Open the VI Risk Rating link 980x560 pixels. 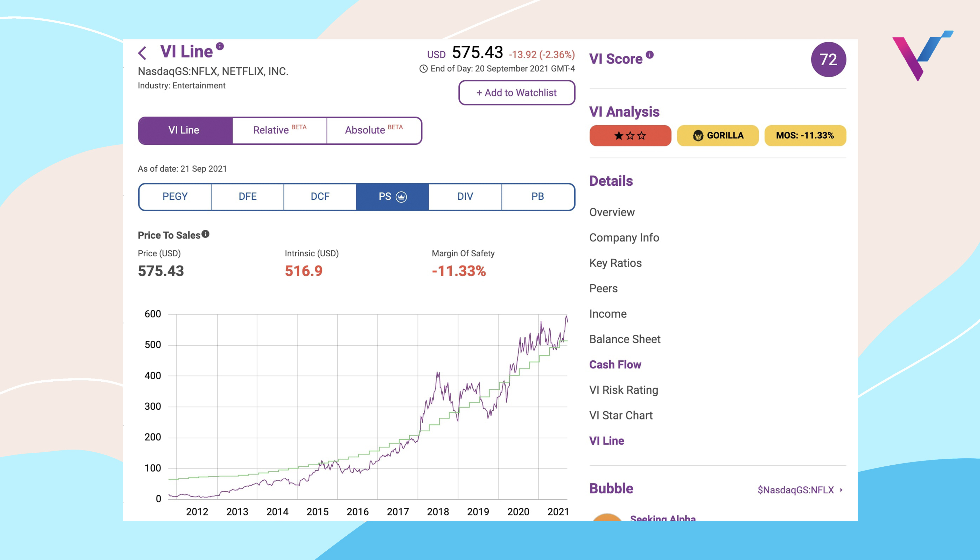(624, 390)
